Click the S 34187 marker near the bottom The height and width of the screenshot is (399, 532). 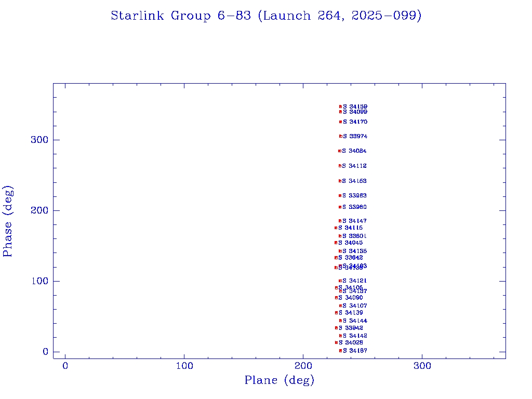point(340,351)
